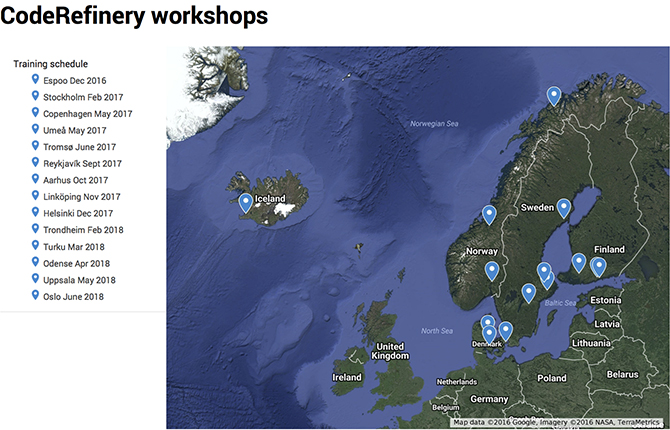Viewport: 670px width, 430px height.
Task: Click the map marker on Iceland
Action: (x=246, y=203)
